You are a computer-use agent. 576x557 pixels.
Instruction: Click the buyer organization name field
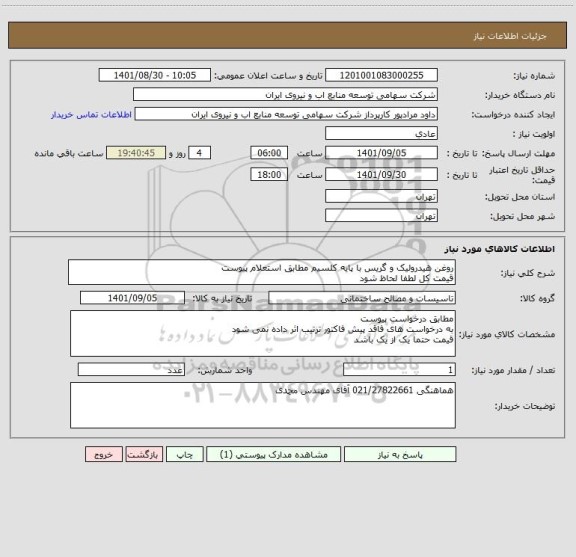(x=285, y=94)
